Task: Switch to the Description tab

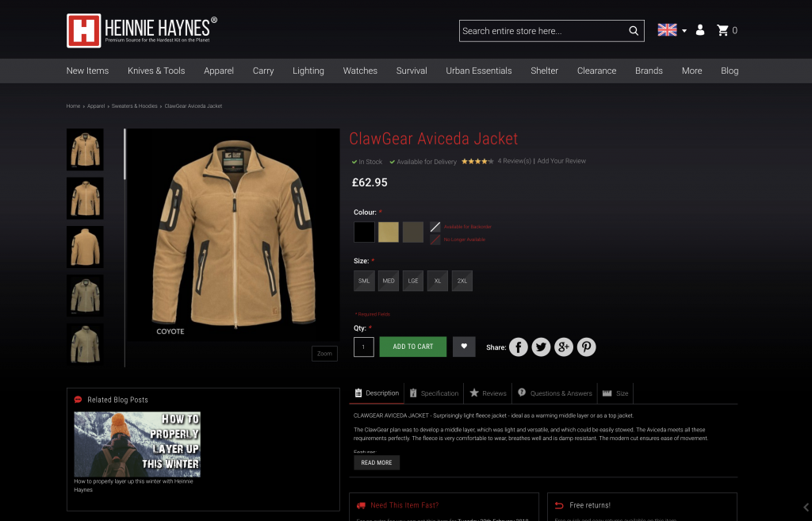Action: 377,393
